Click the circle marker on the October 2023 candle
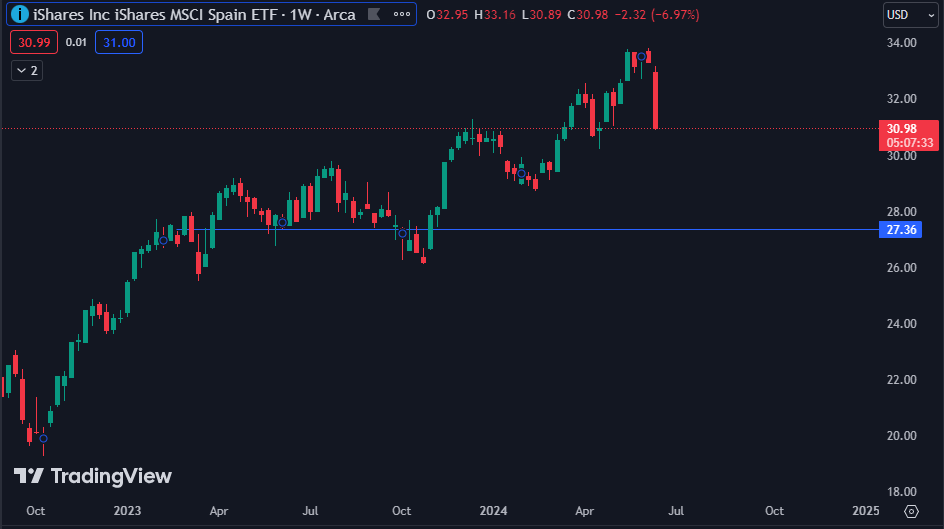944x529 pixels. 403,234
